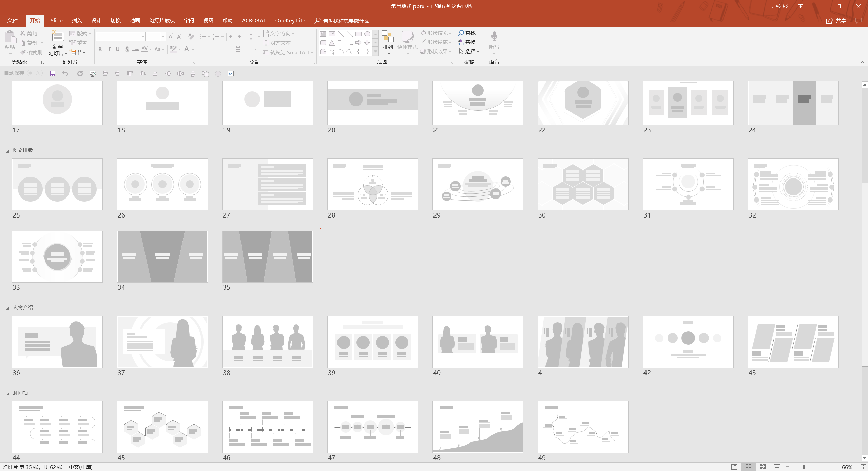This screenshot has height=471, width=868.
Task: Click the Dictate (听写) microphone icon
Action: (x=494, y=37)
